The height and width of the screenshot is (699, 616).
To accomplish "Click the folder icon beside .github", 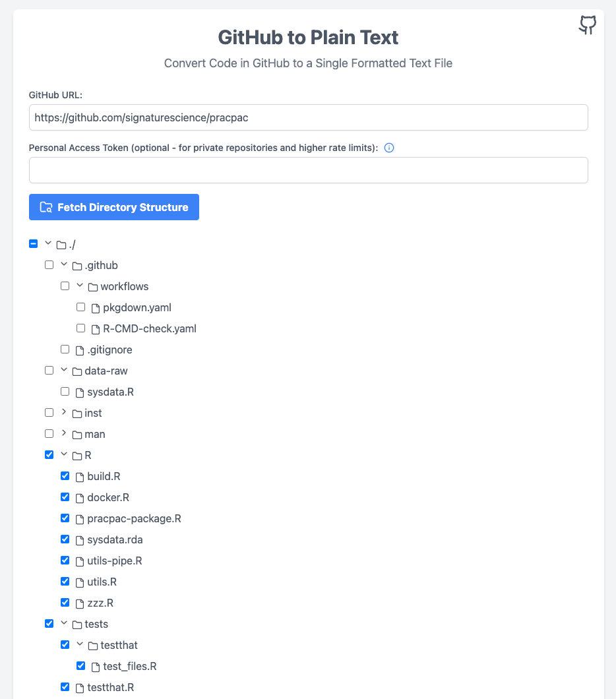I will (77, 265).
